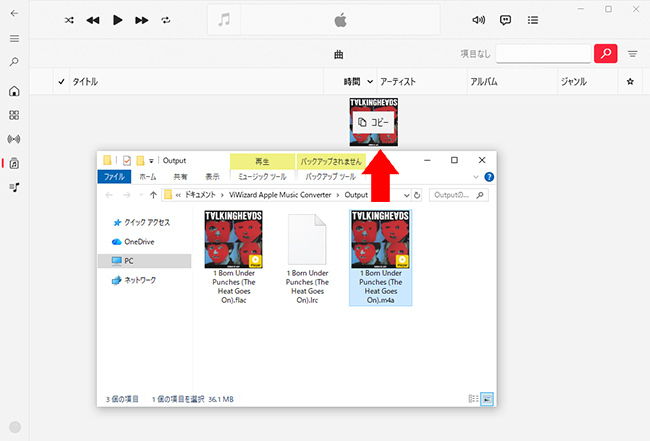
Task: Select the Born Under Punches .lrc file
Action: pyautogui.click(x=307, y=257)
